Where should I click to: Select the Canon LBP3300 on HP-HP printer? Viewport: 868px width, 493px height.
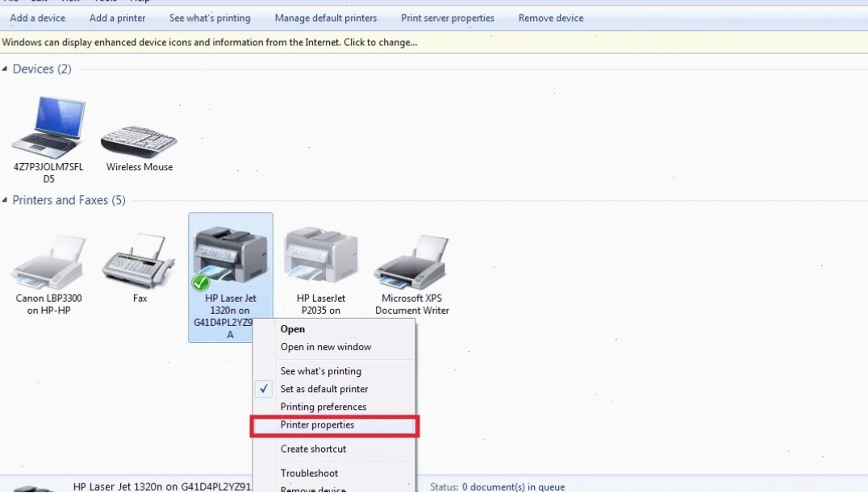point(48,262)
